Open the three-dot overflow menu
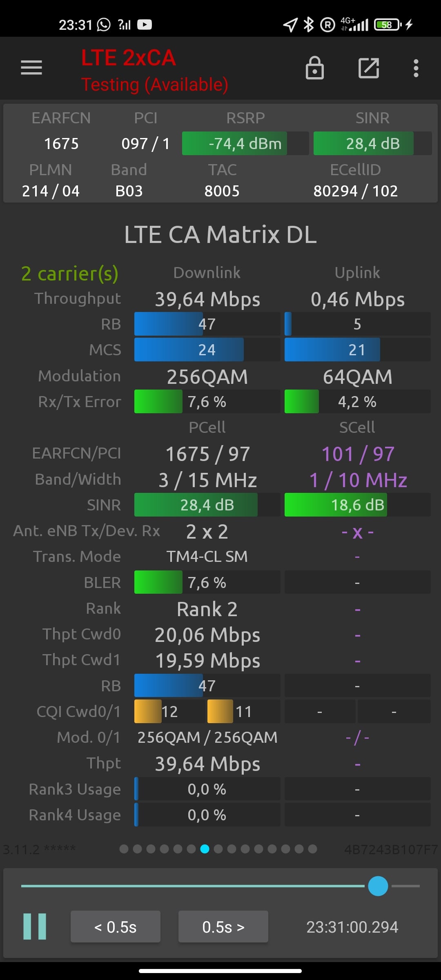Screen dimensions: 441x980 click(x=416, y=68)
